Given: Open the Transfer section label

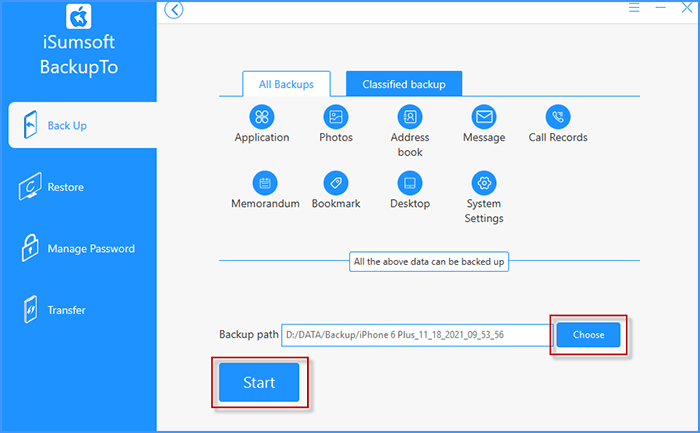Looking at the screenshot, I should tap(67, 310).
